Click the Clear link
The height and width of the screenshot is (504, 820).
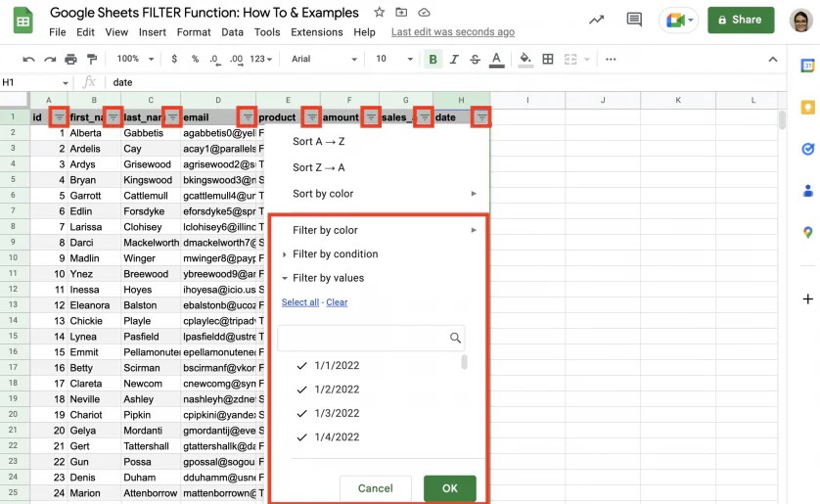coord(337,302)
